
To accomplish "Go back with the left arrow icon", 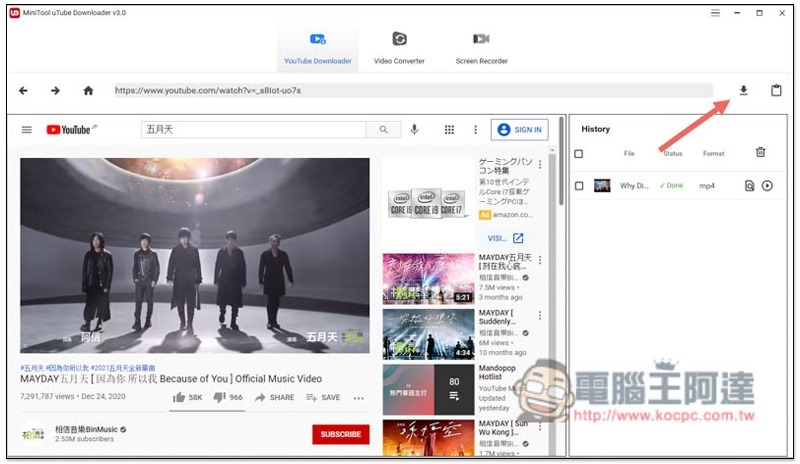I will pos(23,90).
